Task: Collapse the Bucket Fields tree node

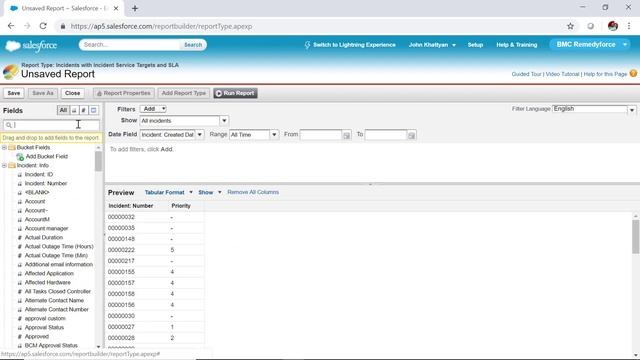Action: pyautogui.click(x=4, y=147)
